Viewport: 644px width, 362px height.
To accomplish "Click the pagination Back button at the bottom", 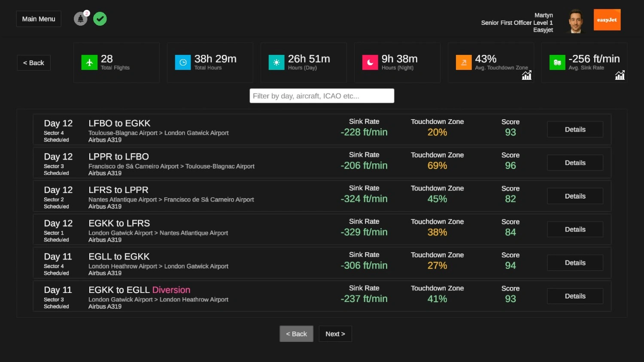I will (296, 334).
